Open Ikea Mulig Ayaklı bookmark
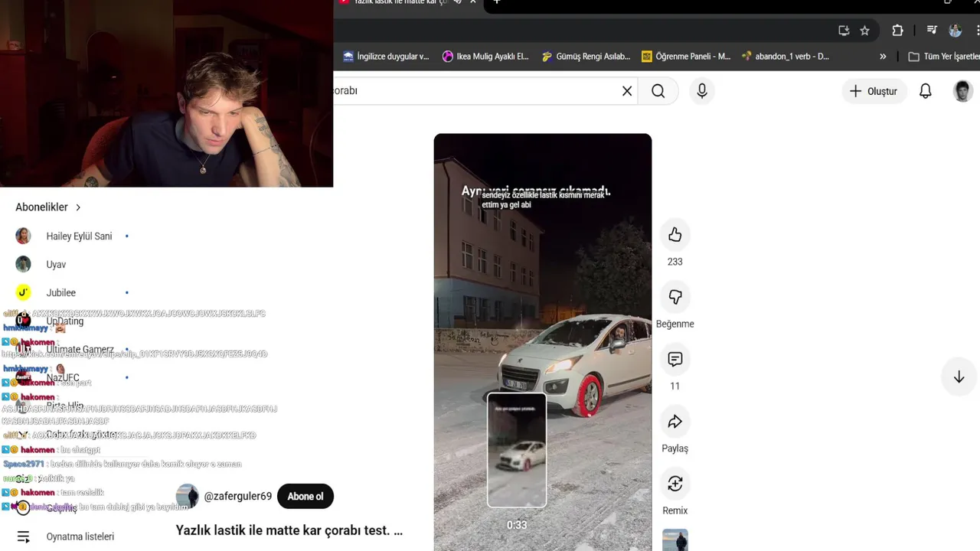Image resolution: width=980 pixels, height=551 pixels. [485, 57]
